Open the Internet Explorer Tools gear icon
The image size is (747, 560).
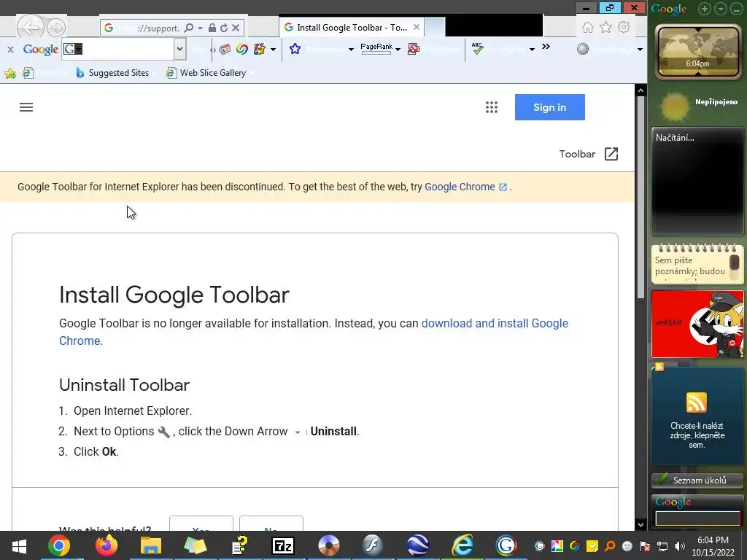pyautogui.click(x=624, y=28)
